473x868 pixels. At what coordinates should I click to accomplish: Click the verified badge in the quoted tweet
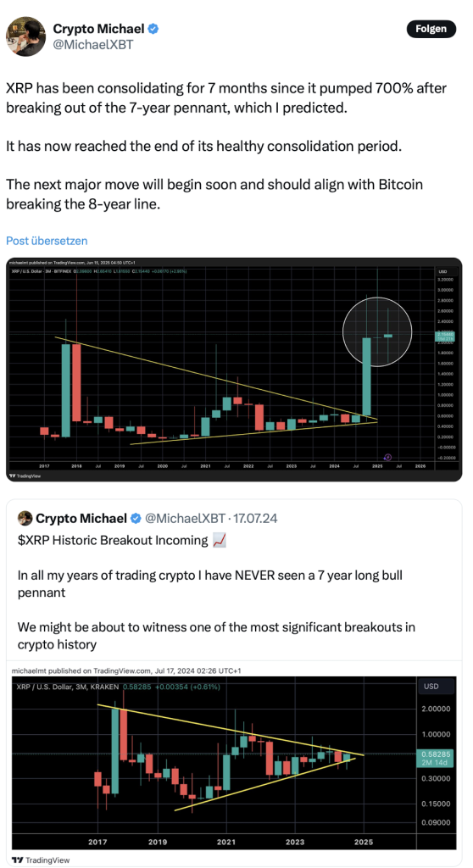tap(136, 518)
